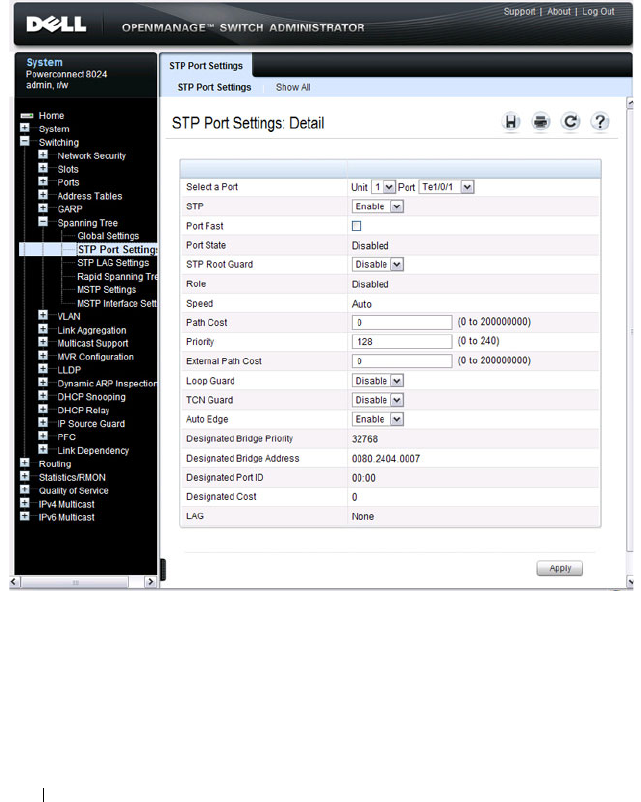The image size is (641, 802).
Task: Select the STP Port Settings sub-tab
Action: 214,87
